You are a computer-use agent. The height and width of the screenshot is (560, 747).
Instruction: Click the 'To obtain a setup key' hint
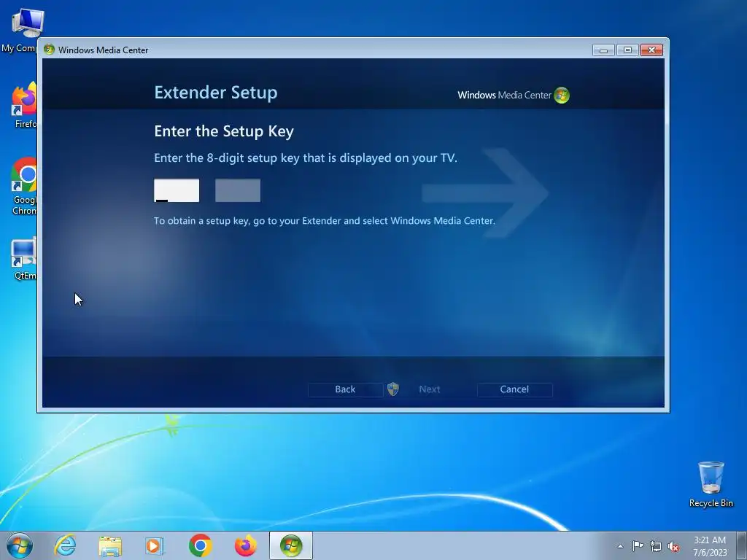[x=325, y=221]
